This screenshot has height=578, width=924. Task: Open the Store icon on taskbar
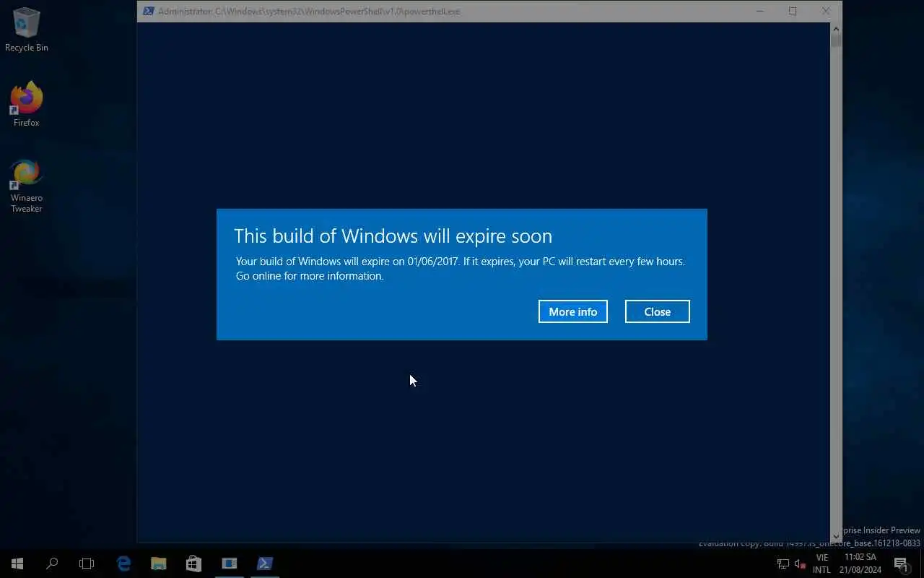tap(193, 564)
